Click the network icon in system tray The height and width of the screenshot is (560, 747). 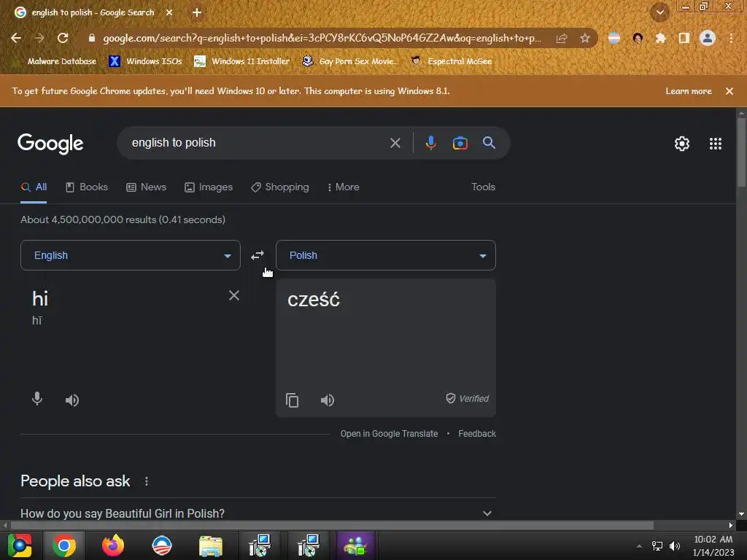[657, 546]
